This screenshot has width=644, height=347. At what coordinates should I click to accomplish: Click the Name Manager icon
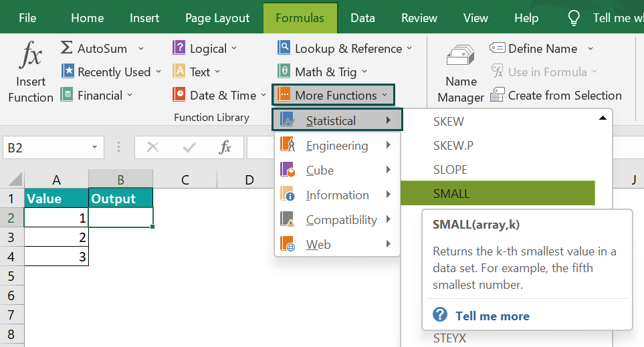click(460, 55)
